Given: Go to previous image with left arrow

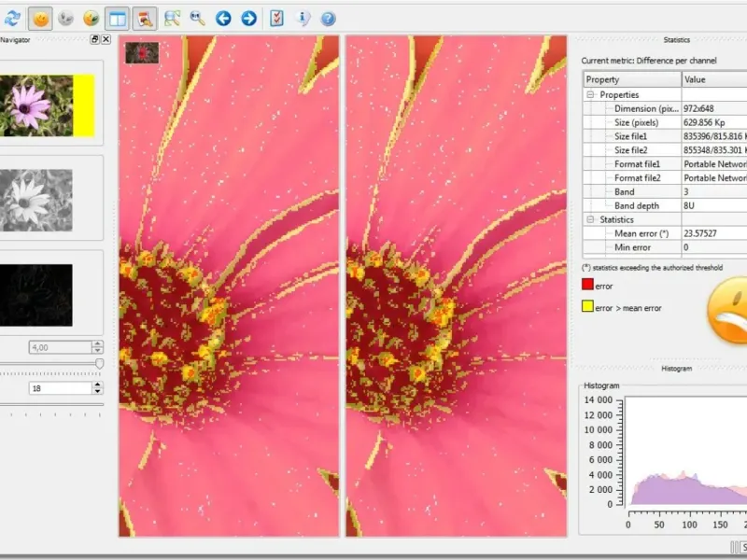Looking at the screenshot, I should (x=223, y=18).
